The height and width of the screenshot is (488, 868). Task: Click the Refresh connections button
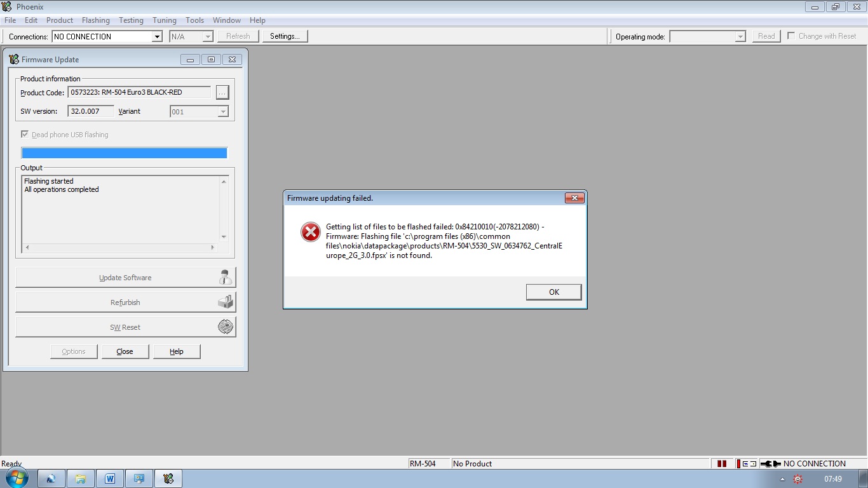[x=238, y=36]
